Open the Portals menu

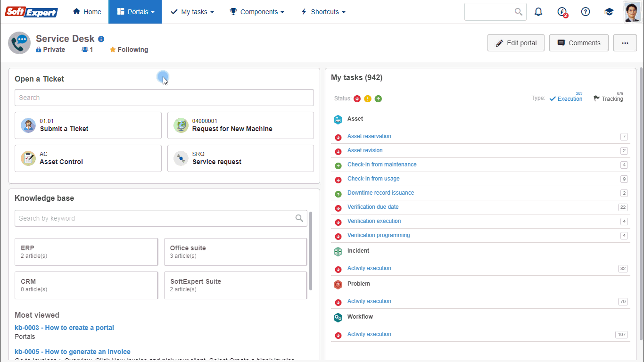135,12
